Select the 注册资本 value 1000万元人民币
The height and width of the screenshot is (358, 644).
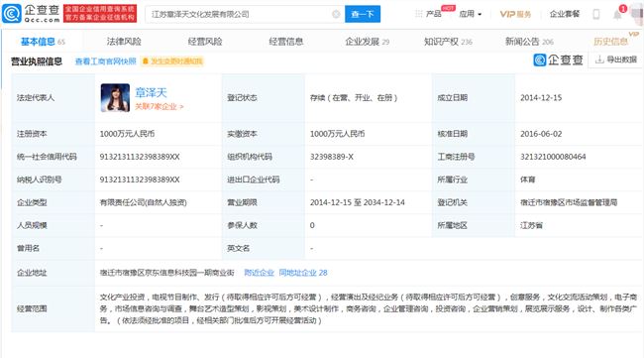[x=127, y=134]
